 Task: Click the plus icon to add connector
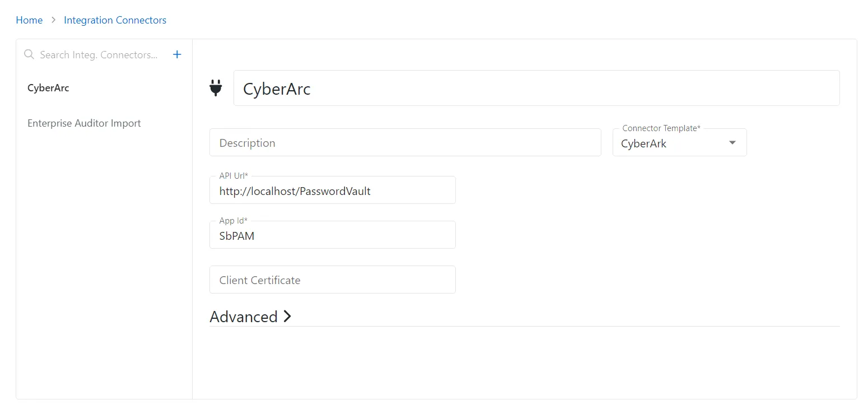pos(177,54)
